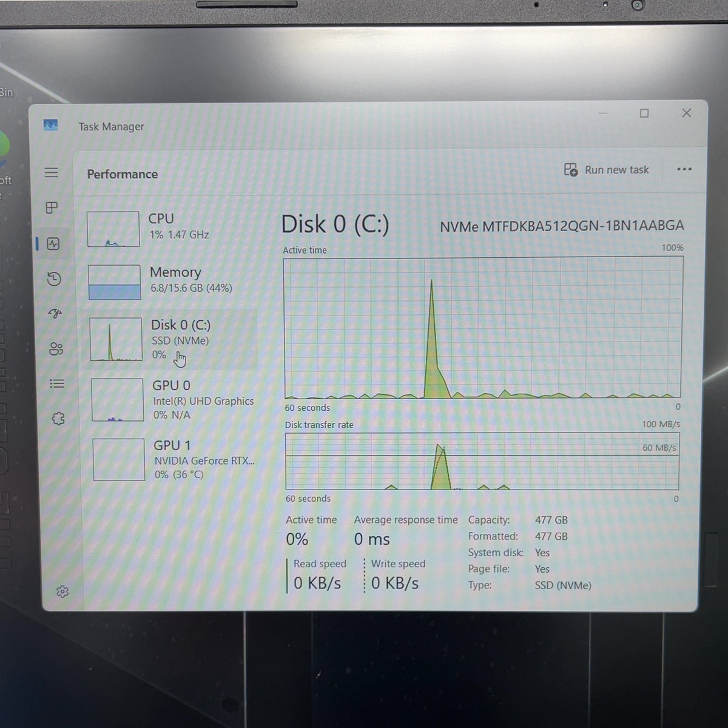The width and height of the screenshot is (728, 728).
Task: Minimize the Task Manager window
Action: click(603, 113)
